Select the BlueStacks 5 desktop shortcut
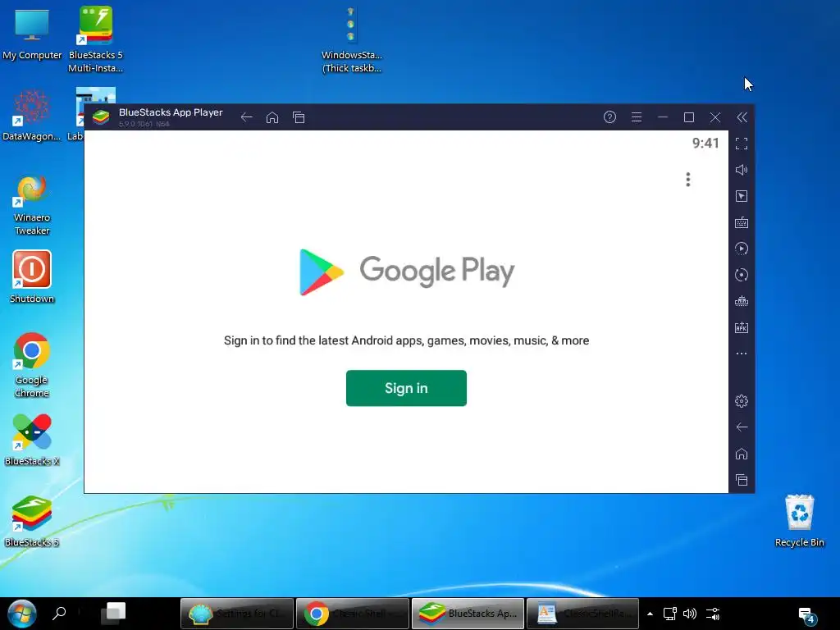This screenshot has width=840, height=630. (32, 521)
